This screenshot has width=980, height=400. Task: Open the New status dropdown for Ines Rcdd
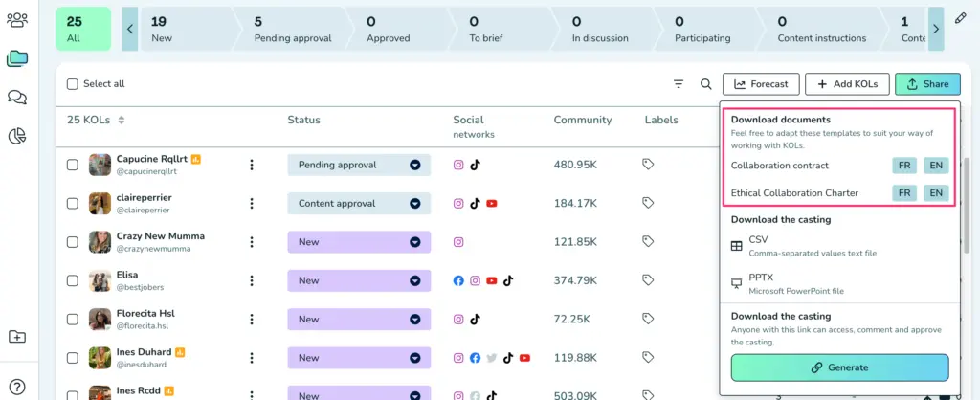coord(359,393)
